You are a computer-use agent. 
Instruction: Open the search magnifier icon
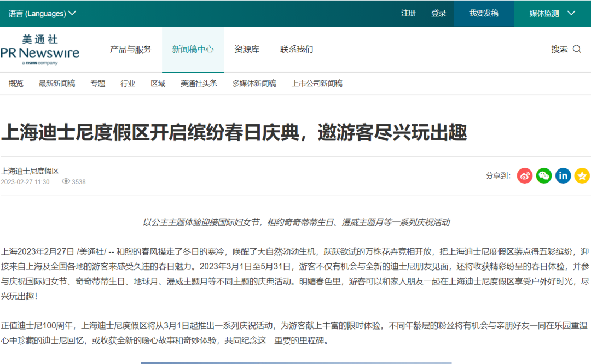click(x=577, y=49)
